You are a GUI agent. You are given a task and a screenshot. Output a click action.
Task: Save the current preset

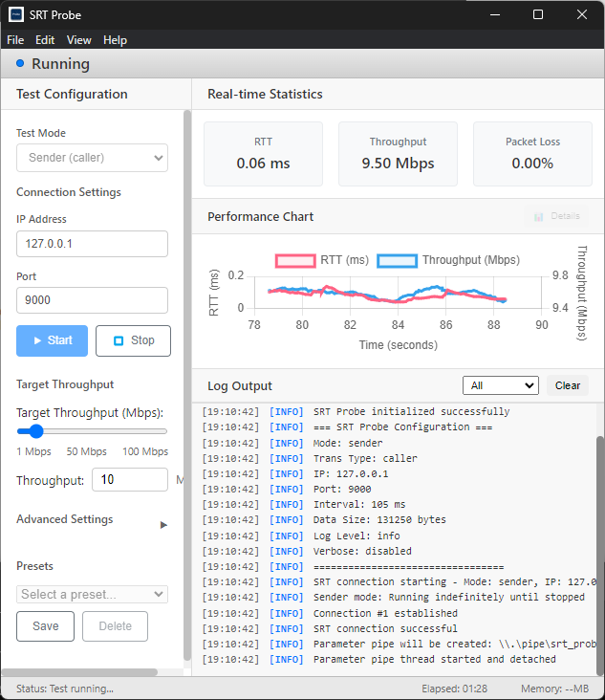point(46,626)
